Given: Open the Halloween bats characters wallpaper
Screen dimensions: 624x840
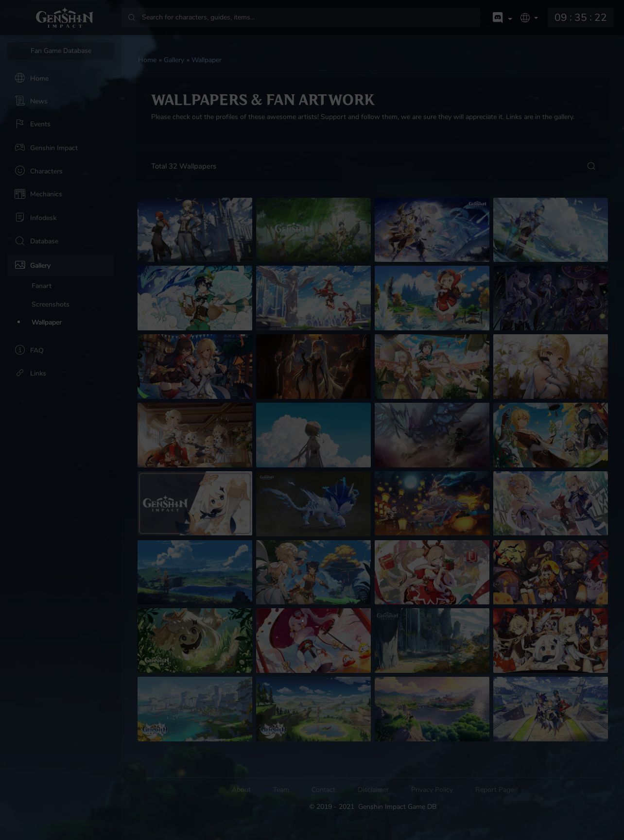Looking at the screenshot, I should click(551, 572).
